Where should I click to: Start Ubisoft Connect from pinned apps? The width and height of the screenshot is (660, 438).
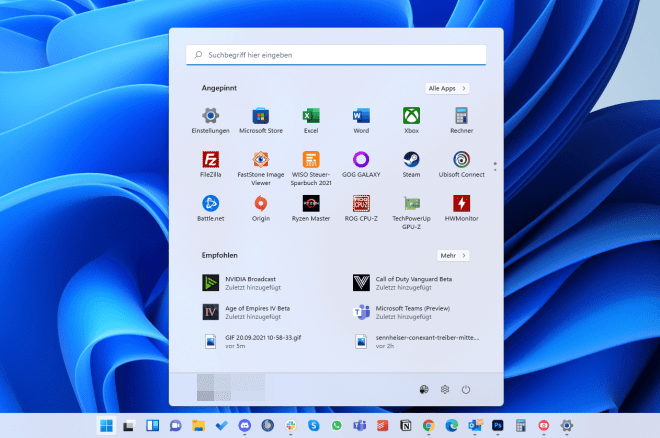(x=461, y=160)
